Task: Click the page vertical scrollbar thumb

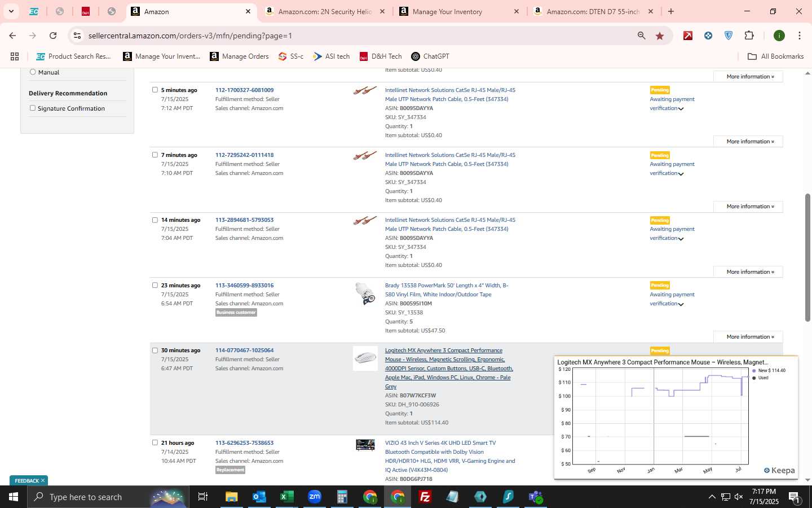Action: click(807, 257)
